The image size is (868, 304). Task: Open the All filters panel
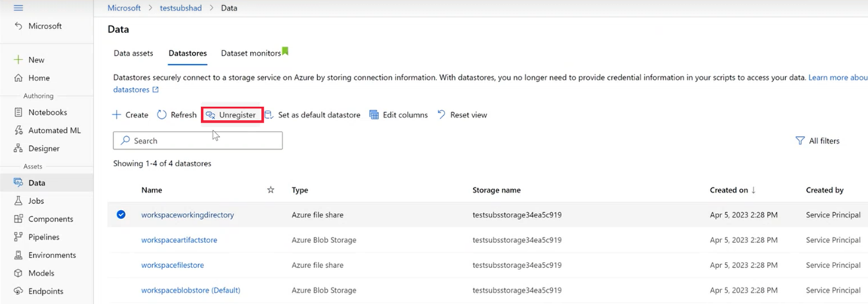pyautogui.click(x=818, y=141)
